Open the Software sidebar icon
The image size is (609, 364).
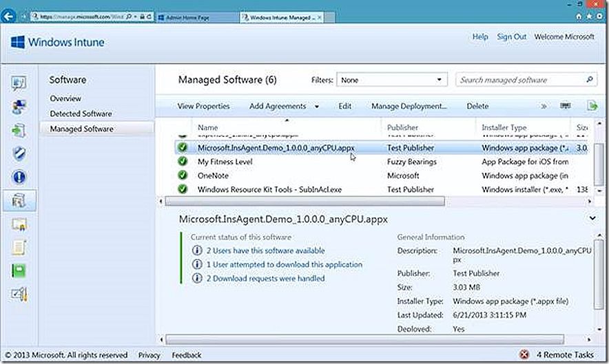[x=19, y=201]
